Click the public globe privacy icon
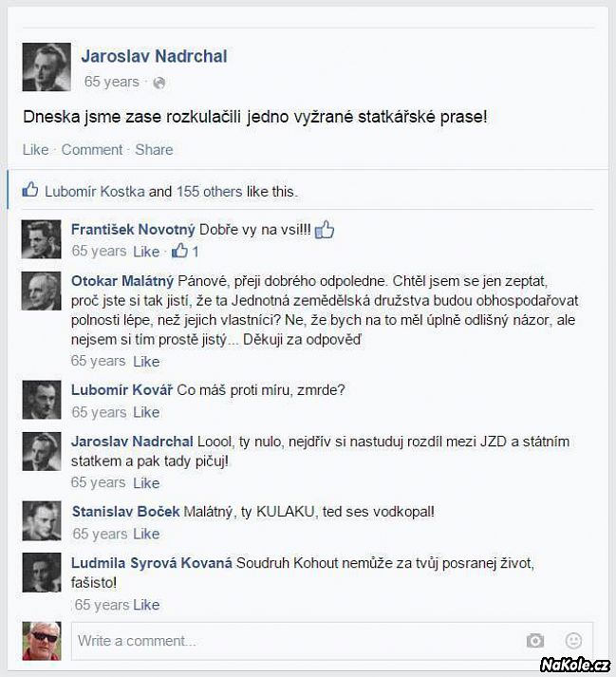The width and height of the screenshot is (616, 677). tap(159, 83)
